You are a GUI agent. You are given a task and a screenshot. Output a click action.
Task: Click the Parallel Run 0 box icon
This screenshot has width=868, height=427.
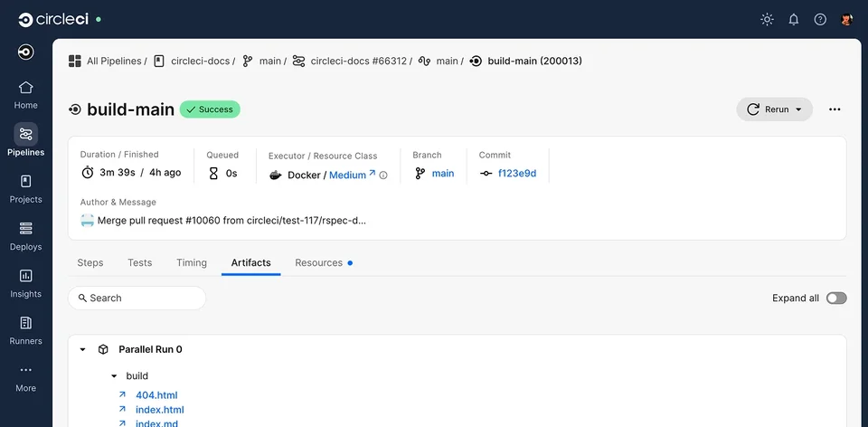point(103,349)
